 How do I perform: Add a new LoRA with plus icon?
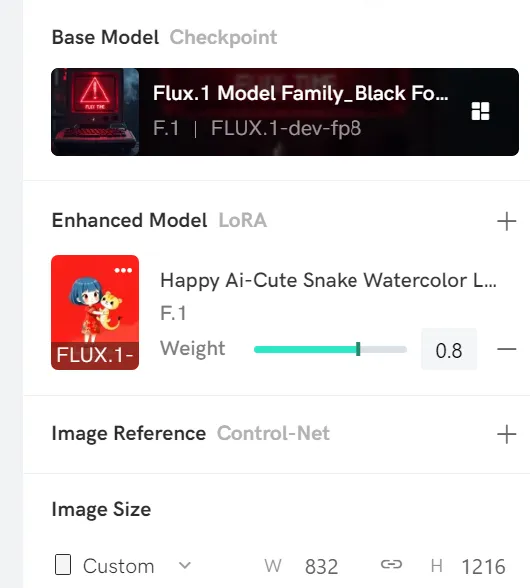506,221
